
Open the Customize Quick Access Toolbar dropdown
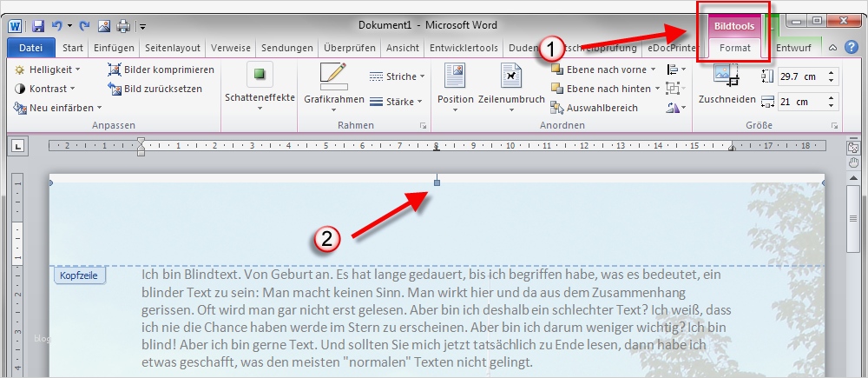tap(142, 26)
